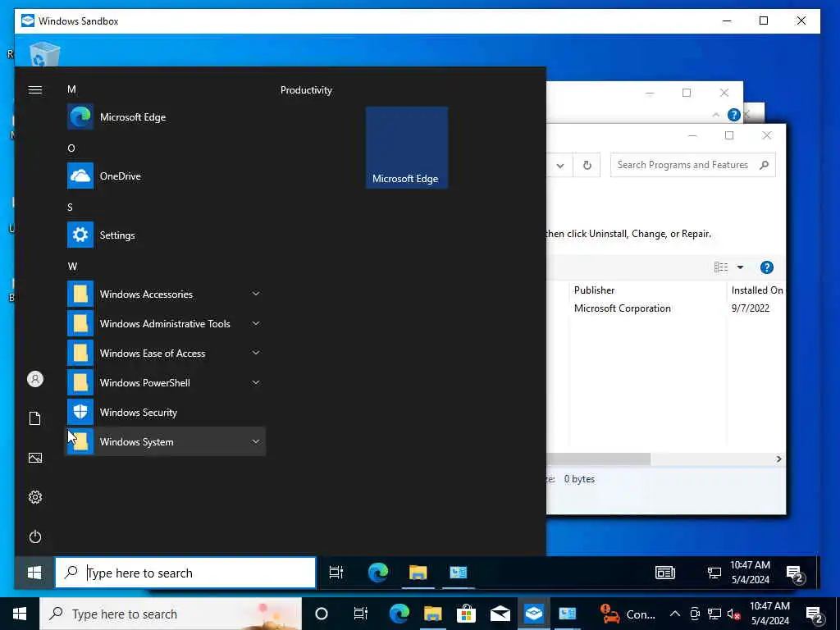840x630 pixels.
Task: Select Windows Sandbox on the host taskbar
Action: (533, 614)
